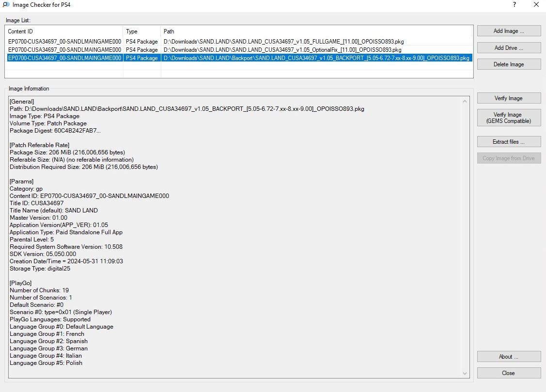Viewport: 546px width, 392px height.
Task: Click the Volume Type: Patch Package line
Action: 48,123
